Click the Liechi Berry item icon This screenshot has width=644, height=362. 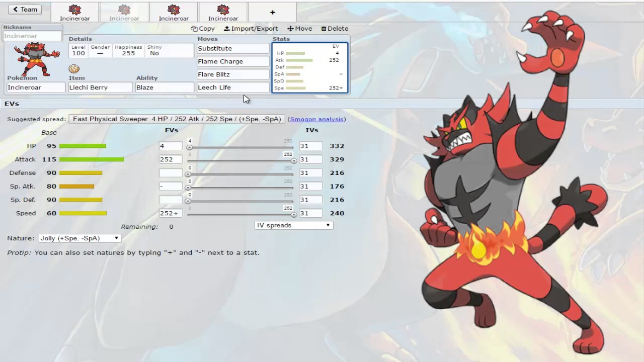(x=74, y=69)
